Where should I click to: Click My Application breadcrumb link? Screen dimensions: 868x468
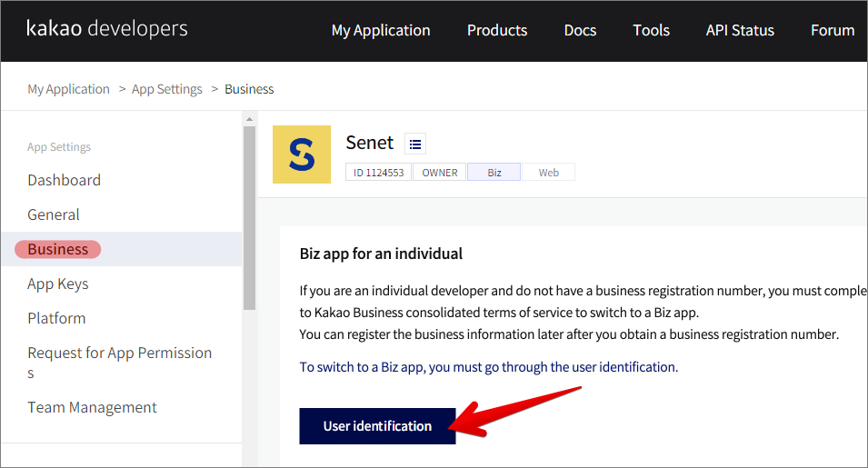pos(68,89)
